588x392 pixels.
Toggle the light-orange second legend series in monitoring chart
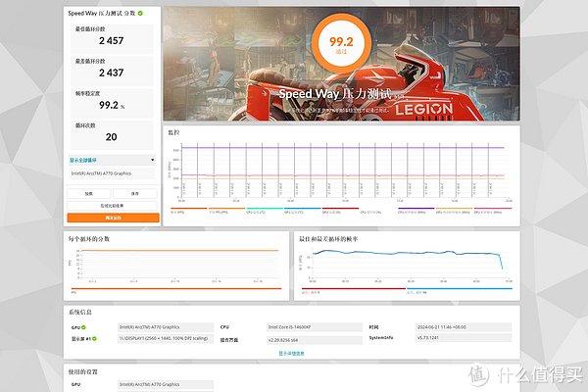[226, 210]
